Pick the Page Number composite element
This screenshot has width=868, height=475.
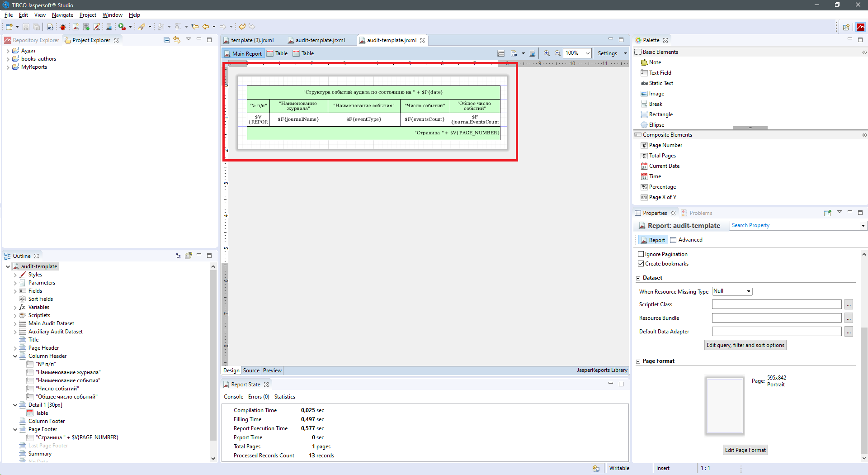pyautogui.click(x=665, y=145)
